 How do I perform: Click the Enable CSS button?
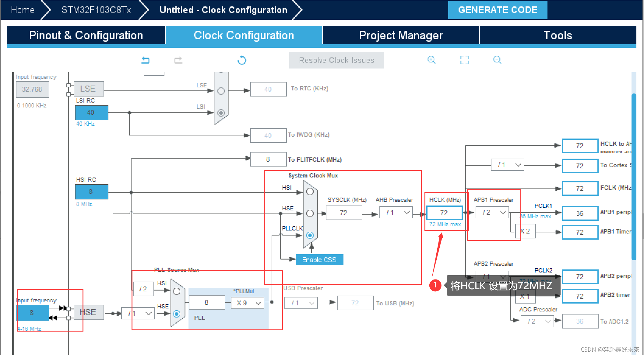point(319,260)
